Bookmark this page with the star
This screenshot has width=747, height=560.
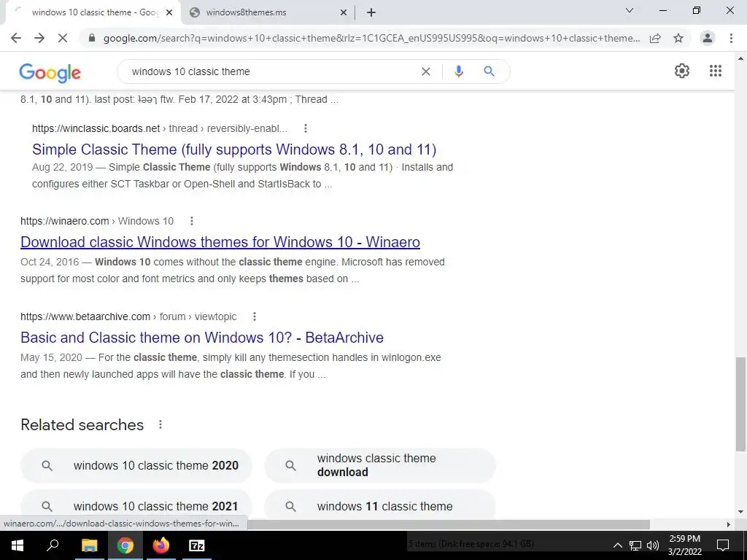tap(678, 38)
